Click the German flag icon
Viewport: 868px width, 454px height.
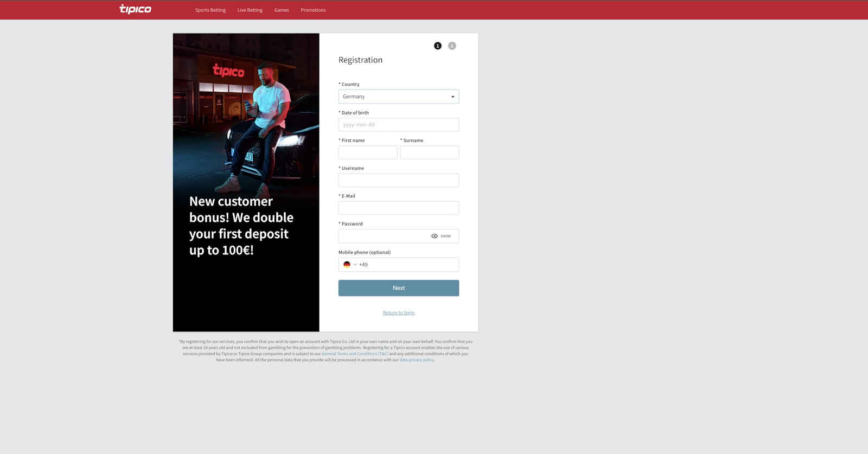coord(347,265)
